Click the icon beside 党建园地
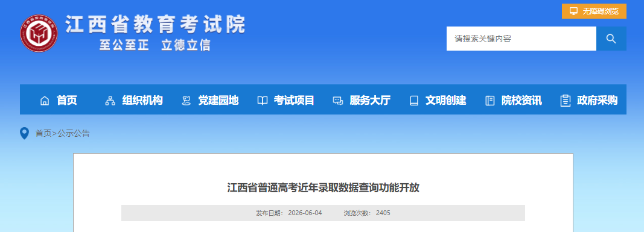644x232 pixels. click(x=186, y=101)
